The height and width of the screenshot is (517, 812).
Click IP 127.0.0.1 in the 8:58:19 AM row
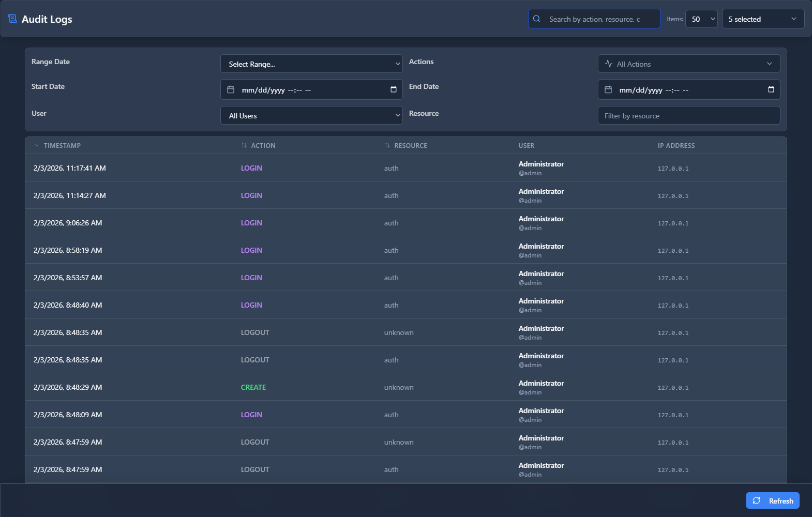673,251
